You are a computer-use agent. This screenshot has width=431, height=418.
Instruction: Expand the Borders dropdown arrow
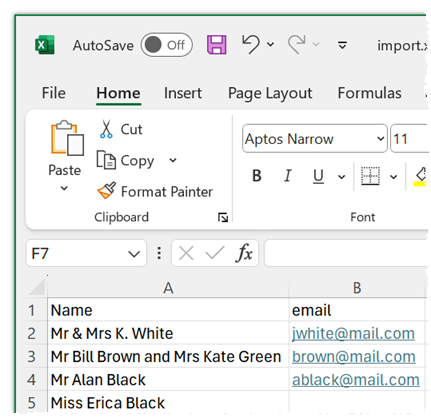pos(393,177)
